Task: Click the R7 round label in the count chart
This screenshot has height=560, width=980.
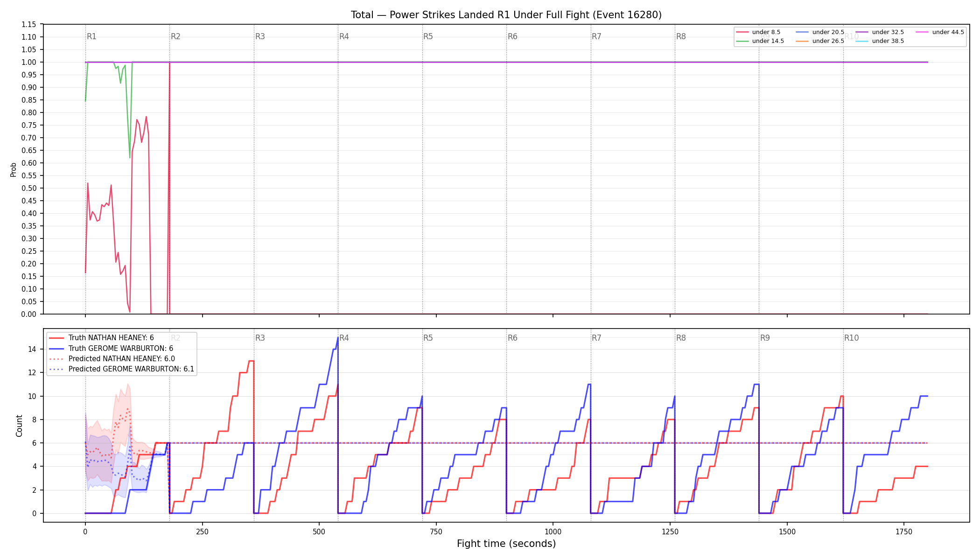Action: coord(596,338)
